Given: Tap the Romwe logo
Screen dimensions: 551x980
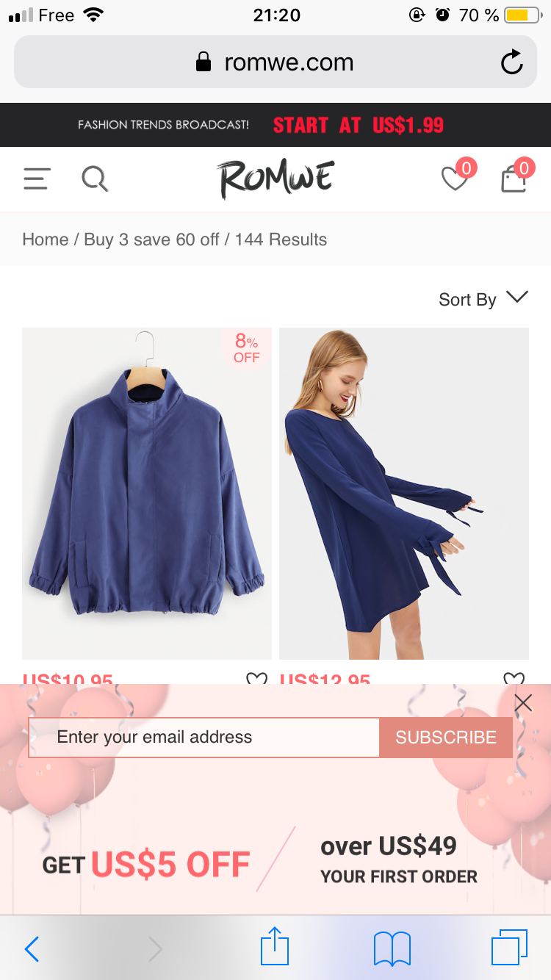Looking at the screenshot, I should tap(275, 179).
